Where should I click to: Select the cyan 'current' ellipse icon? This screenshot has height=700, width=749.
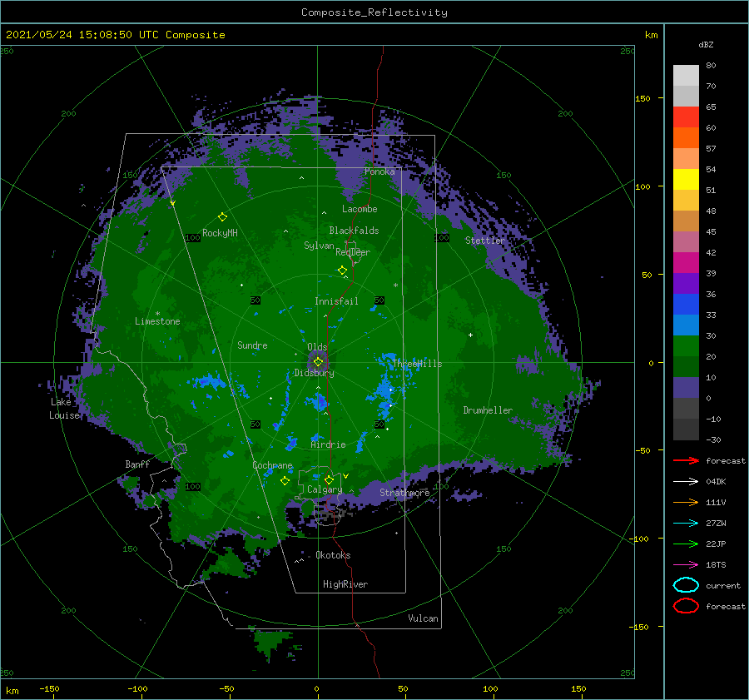(x=686, y=585)
